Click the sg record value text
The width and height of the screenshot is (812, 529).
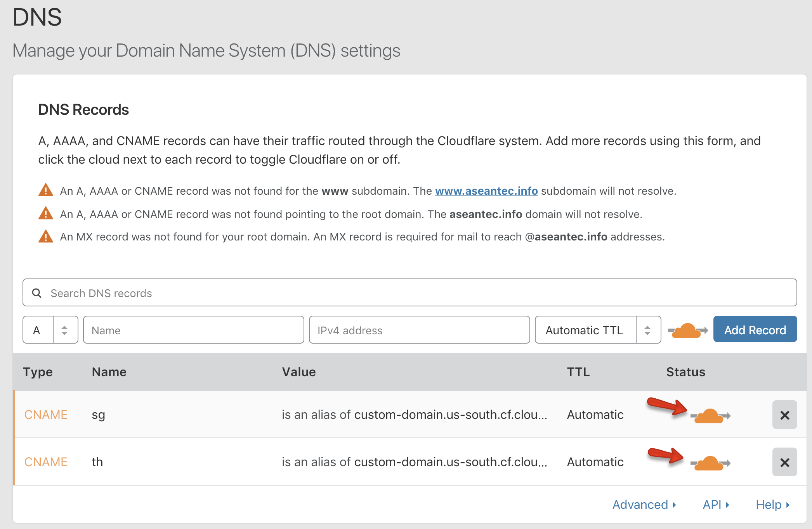pos(414,415)
